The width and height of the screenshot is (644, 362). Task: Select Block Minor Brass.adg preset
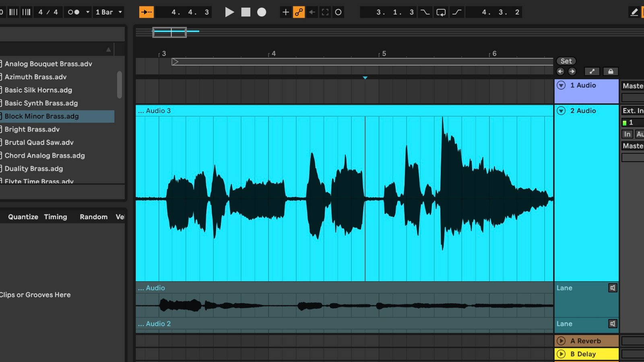tap(41, 116)
